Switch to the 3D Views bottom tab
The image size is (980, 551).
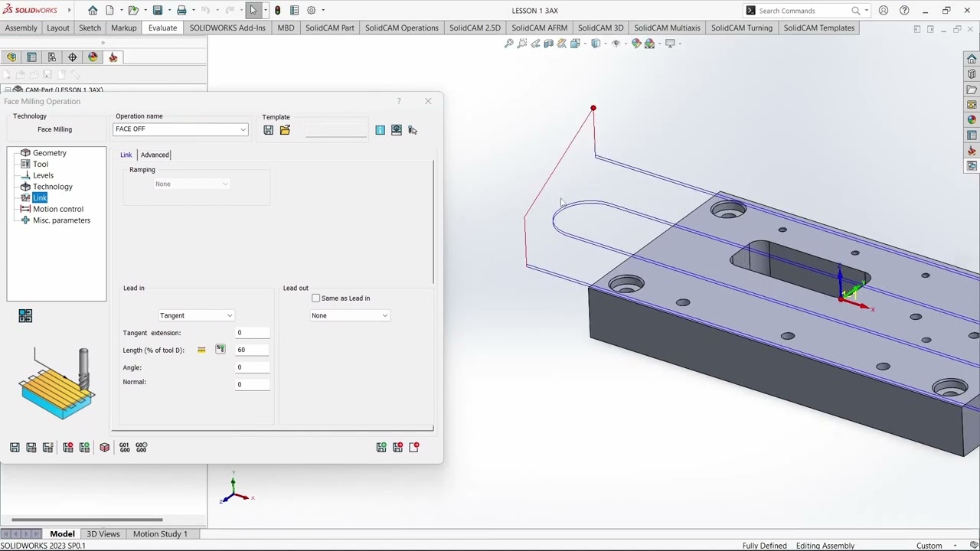(103, 534)
